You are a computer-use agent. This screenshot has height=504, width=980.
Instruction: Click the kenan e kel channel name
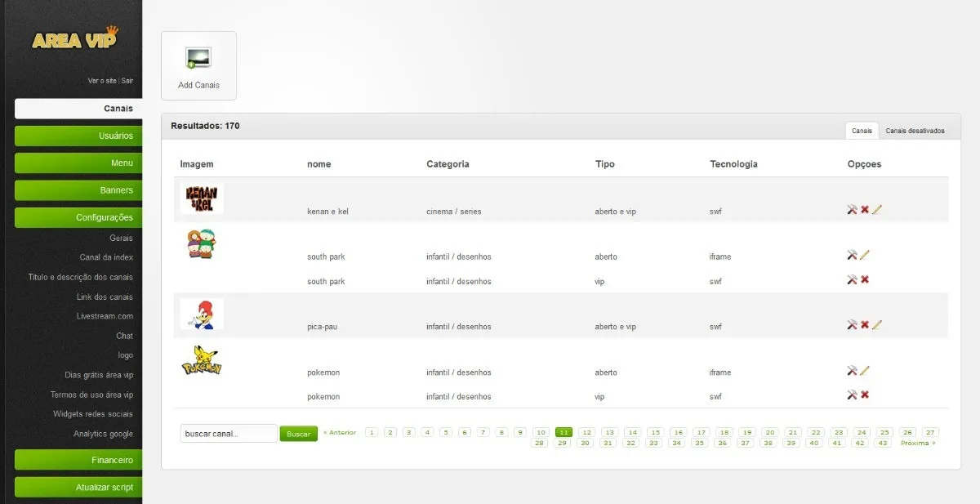328,212
